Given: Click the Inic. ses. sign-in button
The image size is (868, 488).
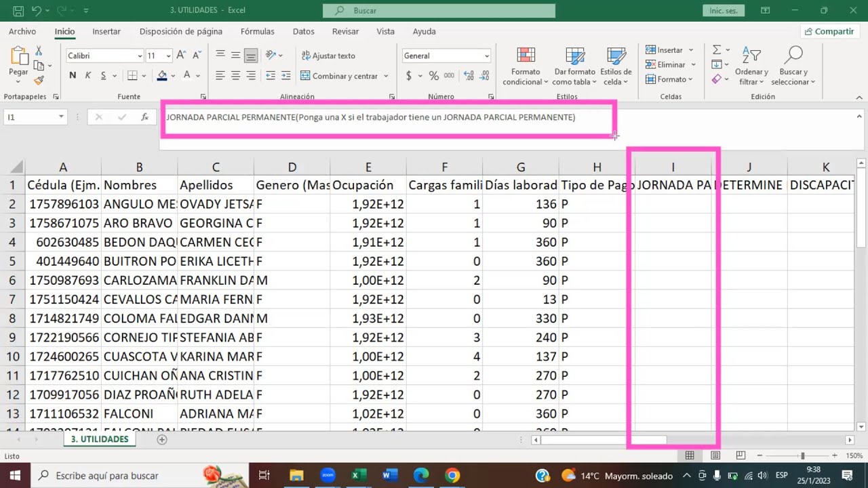Looking at the screenshot, I should point(723,11).
